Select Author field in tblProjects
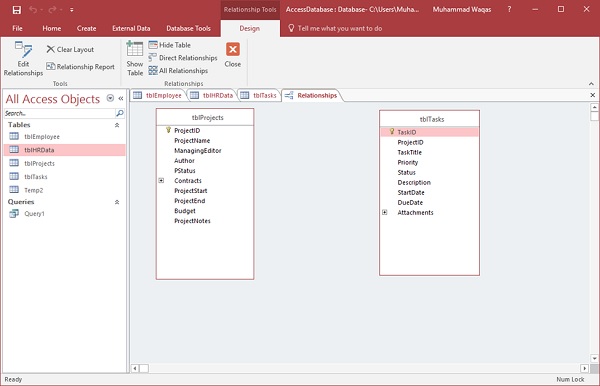The image size is (600, 386). [184, 161]
